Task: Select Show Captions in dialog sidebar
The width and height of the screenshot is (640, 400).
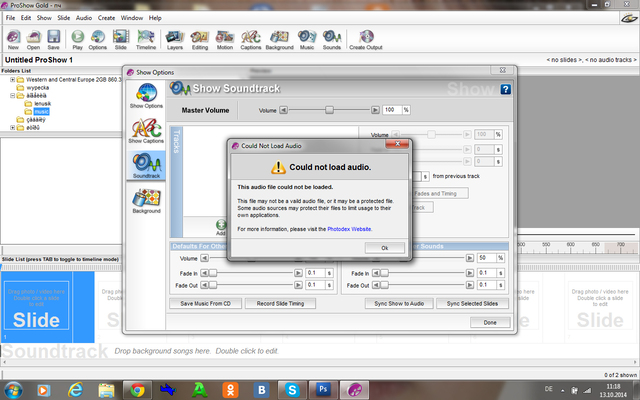Action: click(x=146, y=131)
